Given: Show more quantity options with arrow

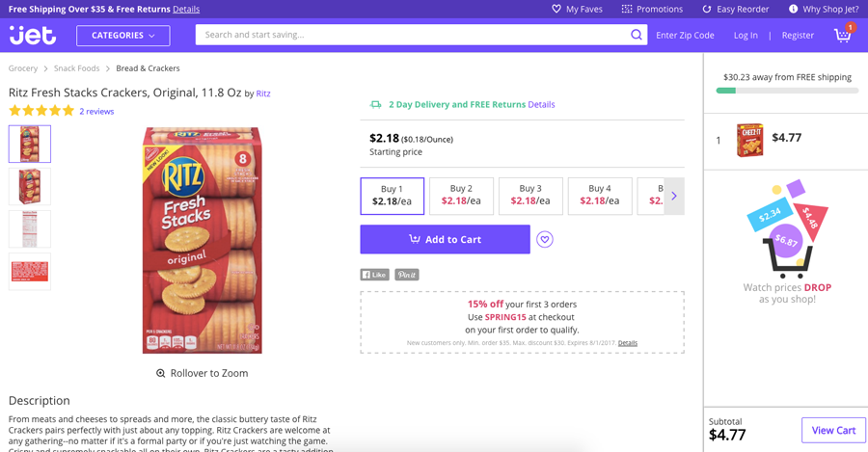Looking at the screenshot, I should point(674,196).
